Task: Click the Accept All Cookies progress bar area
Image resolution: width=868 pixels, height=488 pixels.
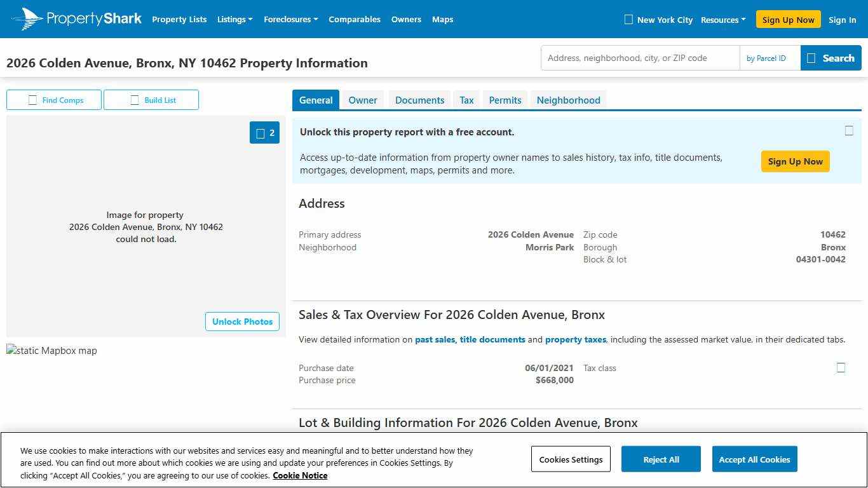Action: (x=754, y=459)
